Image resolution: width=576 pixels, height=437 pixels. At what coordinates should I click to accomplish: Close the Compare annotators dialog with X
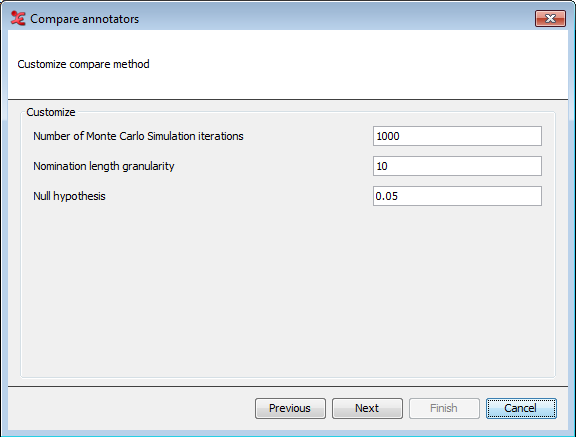click(550, 18)
